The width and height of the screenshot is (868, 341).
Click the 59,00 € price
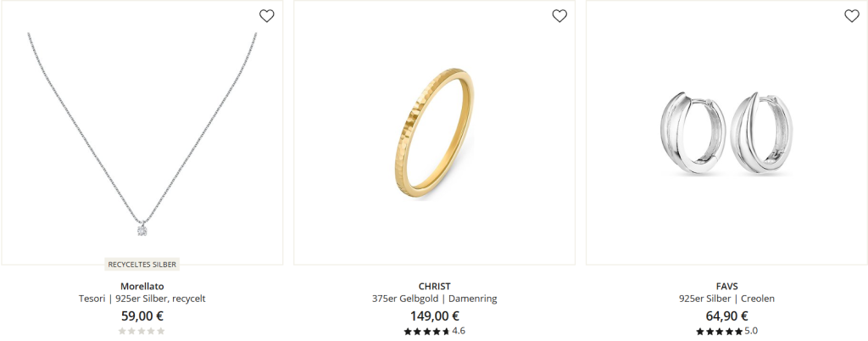[142, 316]
